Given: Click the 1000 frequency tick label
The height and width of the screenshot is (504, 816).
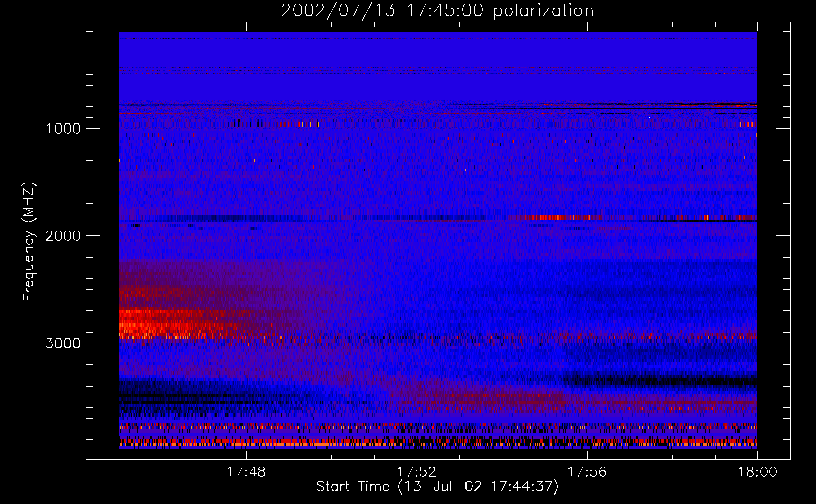Looking at the screenshot, I should (63, 129).
